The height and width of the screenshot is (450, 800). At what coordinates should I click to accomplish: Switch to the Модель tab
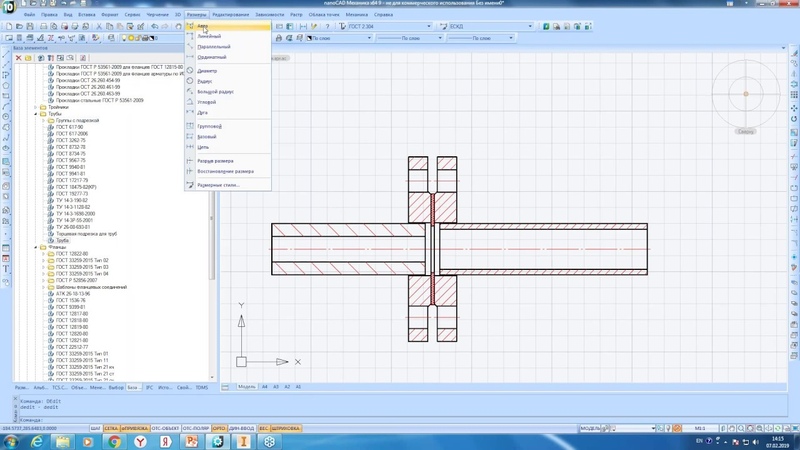pyautogui.click(x=246, y=387)
